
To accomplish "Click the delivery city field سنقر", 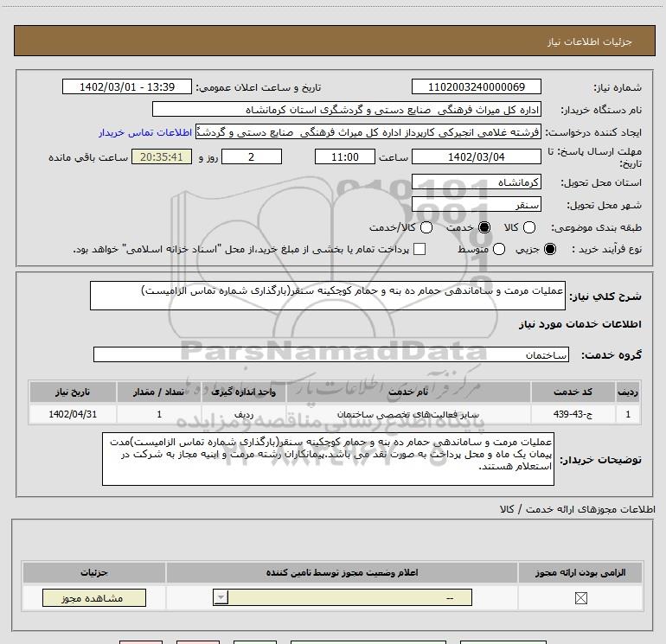I will 476,205.
